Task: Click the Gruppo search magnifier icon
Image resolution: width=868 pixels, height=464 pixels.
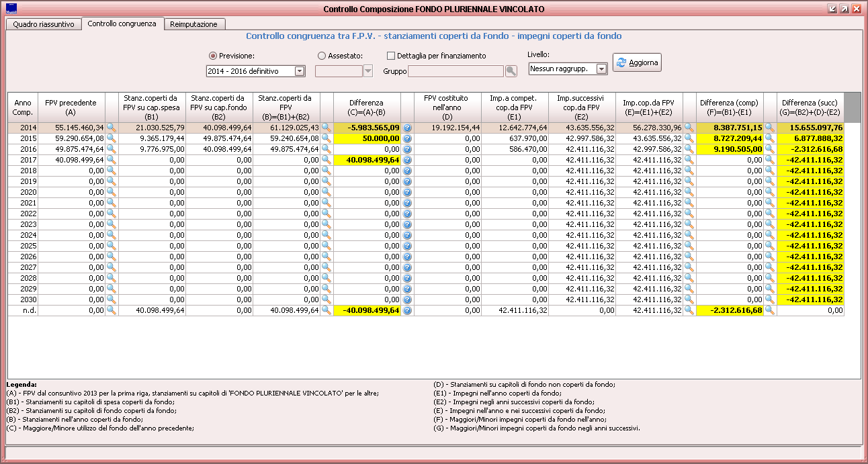Action: click(511, 71)
